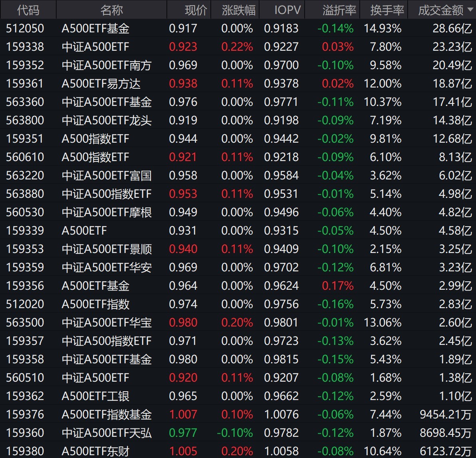Open 中证A500ETF南方 row name
The height and width of the screenshot is (458, 476).
[x=107, y=65]
